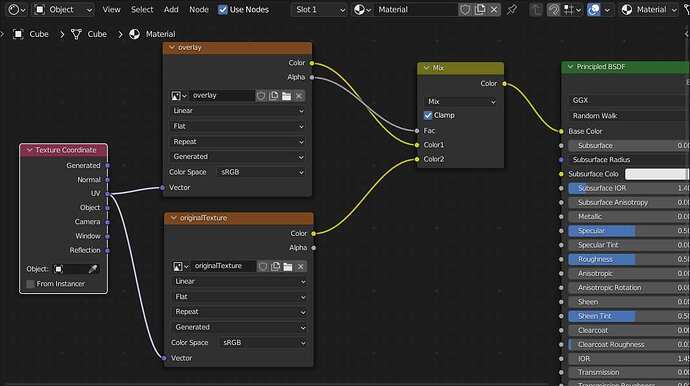The height and width of the screenshot is (386, 690).
Task: Click the Object field in Texture Coordinate
Action: 70,269
